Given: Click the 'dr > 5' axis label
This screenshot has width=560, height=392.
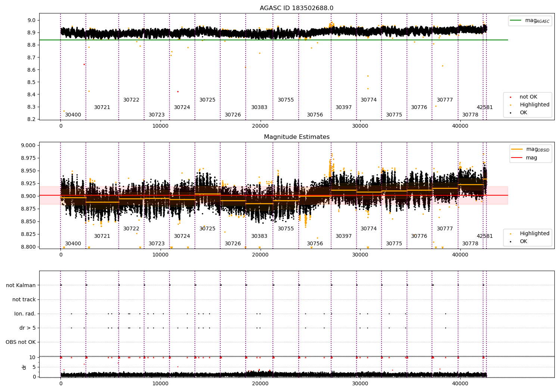Looking at the screenshot, I should [x=28, y=328].
